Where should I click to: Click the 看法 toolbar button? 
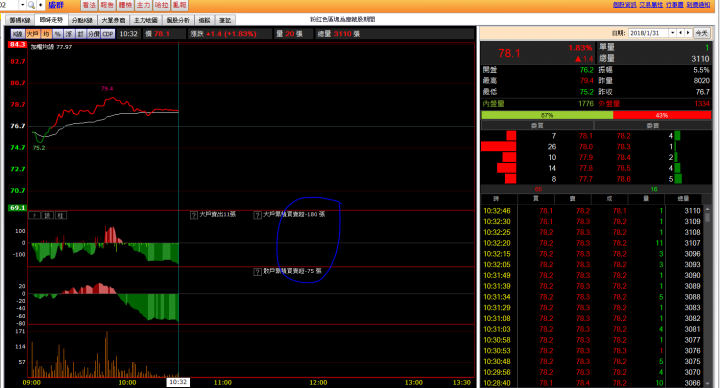pyautogui.click(x=89, y=5)
